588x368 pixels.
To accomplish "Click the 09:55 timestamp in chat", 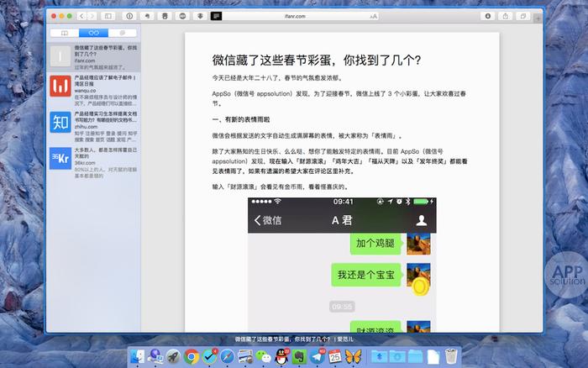I will 342,307.
